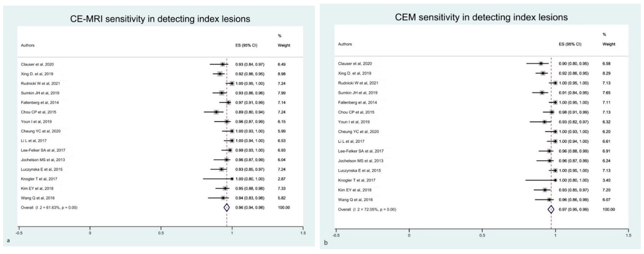The width and height of the screenshot is (644, 254).
Task: Select the CEM sensitivity chart title
Action: [x=481, y=17]
